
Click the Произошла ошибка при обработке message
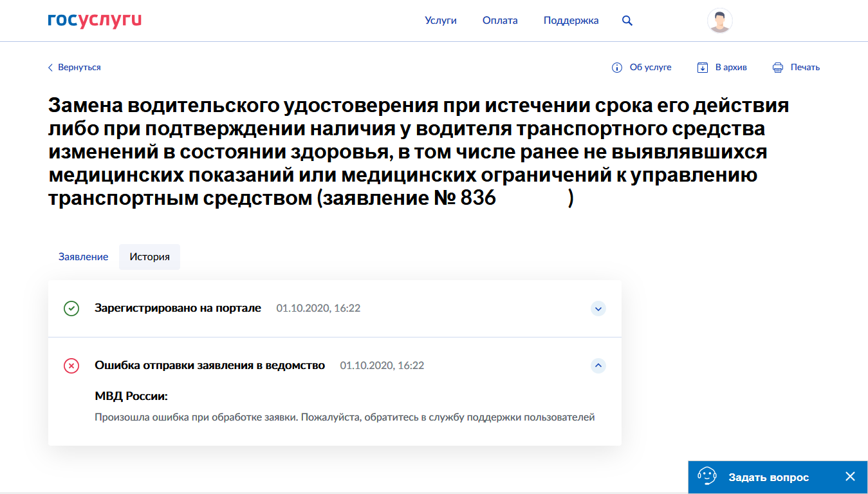[x=345, y=417]
